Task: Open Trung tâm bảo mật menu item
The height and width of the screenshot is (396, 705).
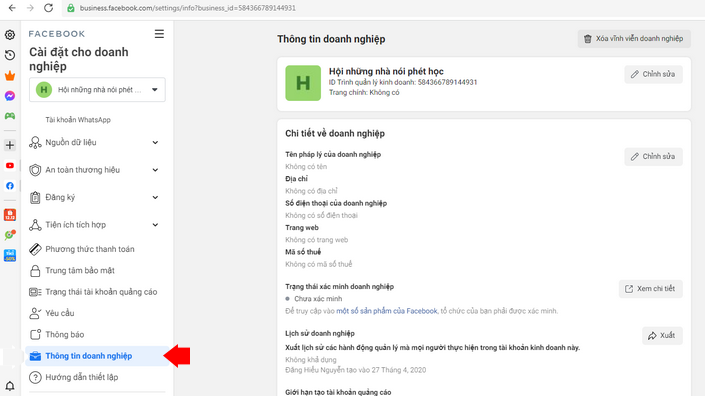Action: coord(96,271)
